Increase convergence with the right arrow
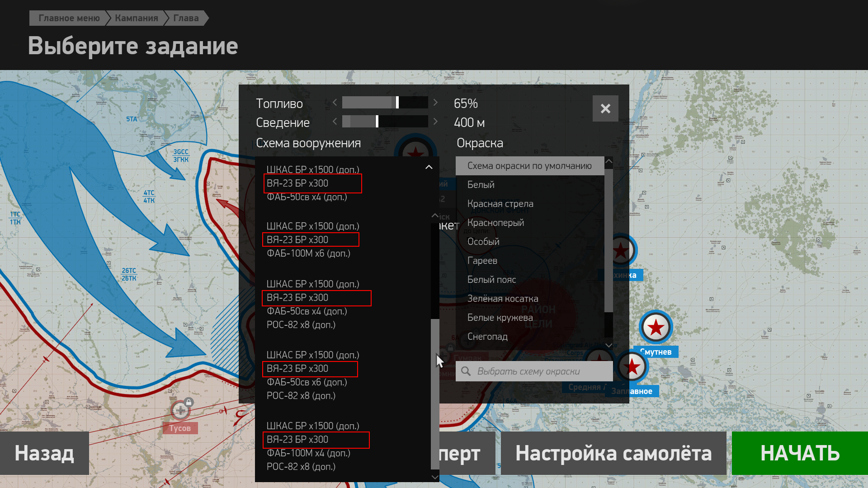 click(x=435, y=121)
